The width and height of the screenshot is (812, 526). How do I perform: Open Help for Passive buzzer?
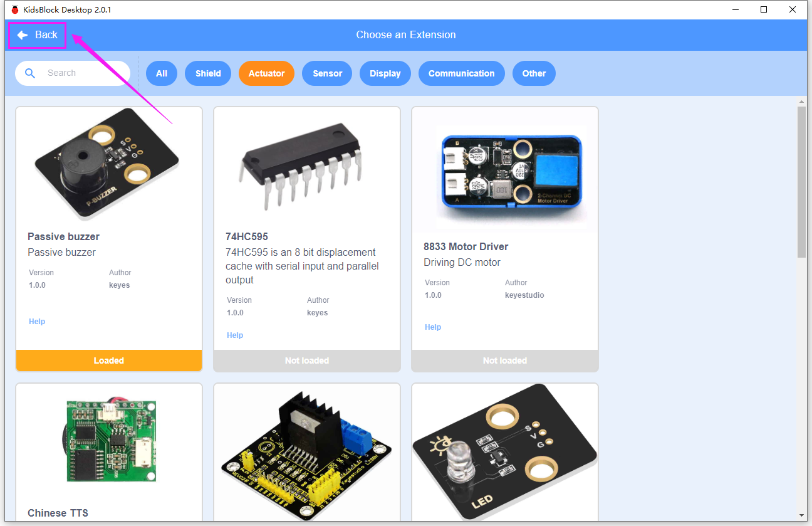click(x=37, y=322)
